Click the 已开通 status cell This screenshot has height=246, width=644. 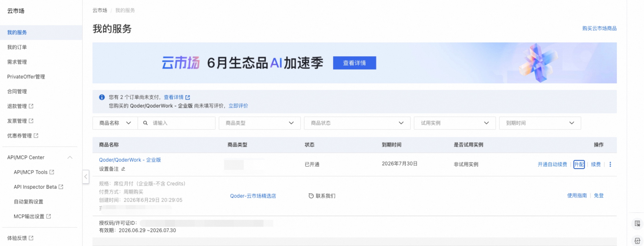(312, 164)
